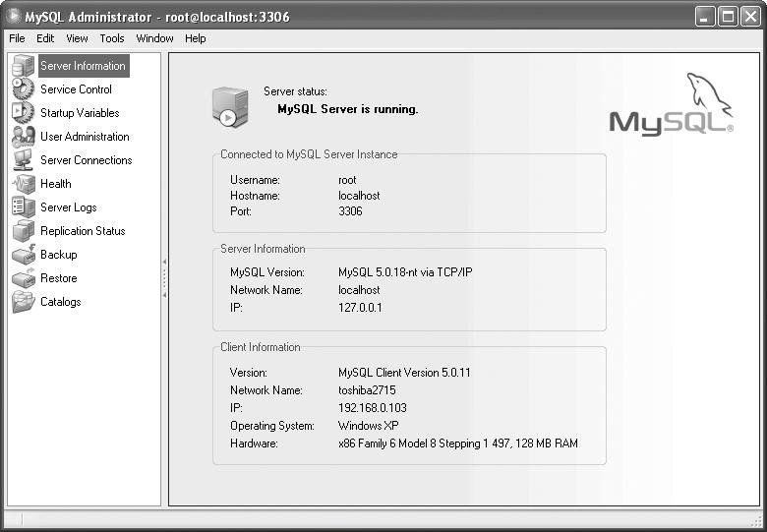Click the User Administration people icon
Image resolution: width=767 pixels, height=532 pixels.
pos(23,137)
